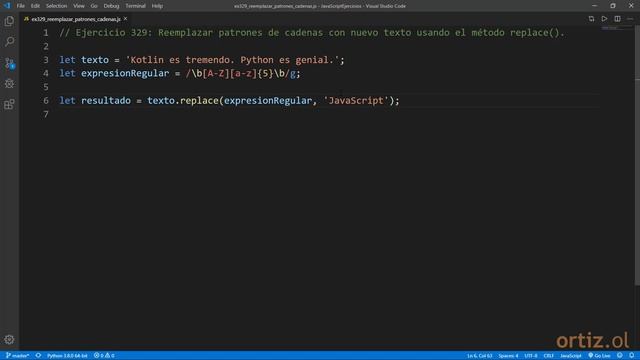Close the ex329_reemplazar_patrones_cadenas.js tab

(x=126, y=19)
